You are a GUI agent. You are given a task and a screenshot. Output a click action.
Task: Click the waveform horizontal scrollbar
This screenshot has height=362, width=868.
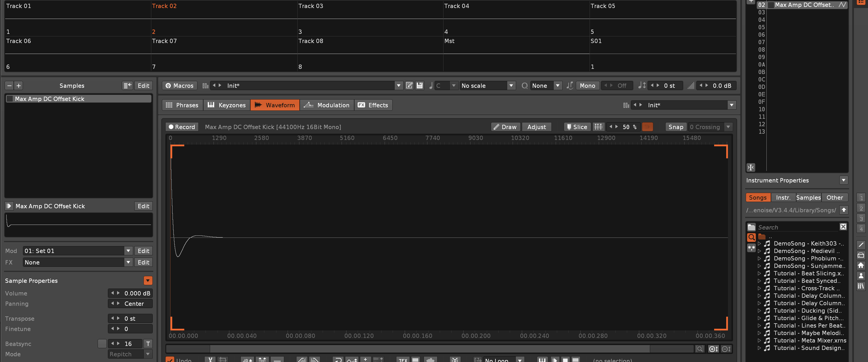430,349
